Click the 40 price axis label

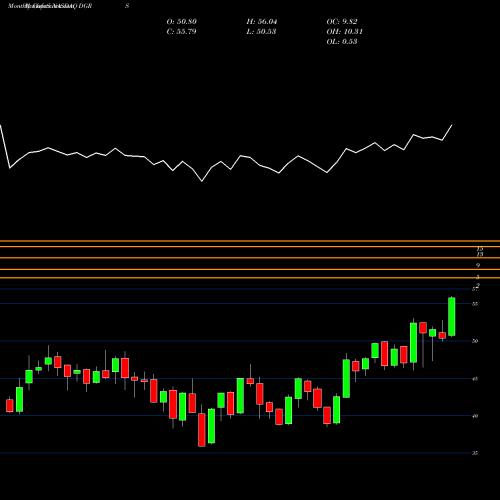pos(475,416)
